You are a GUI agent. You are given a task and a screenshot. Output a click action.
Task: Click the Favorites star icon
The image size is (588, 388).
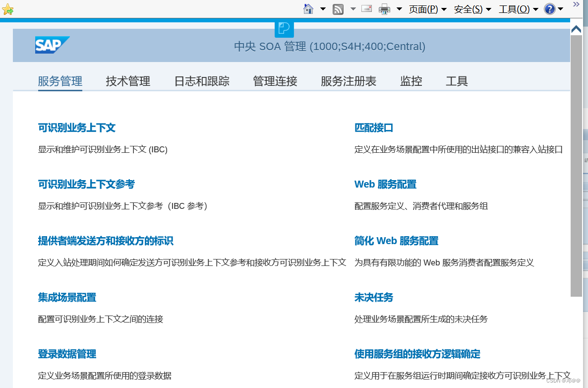[8, 9]
